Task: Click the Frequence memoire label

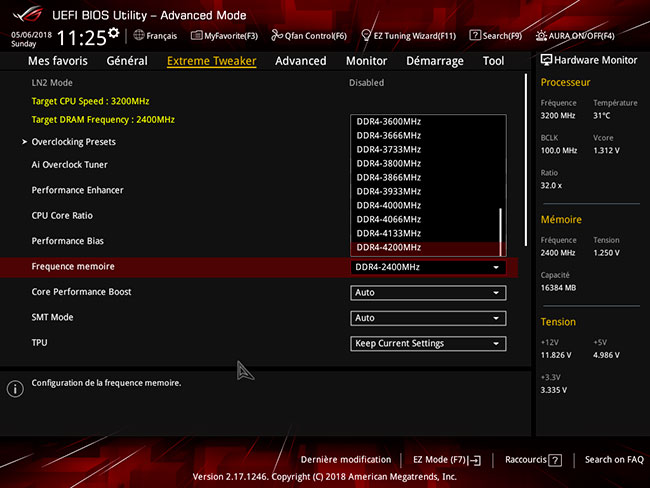Action: pos(73,267)
